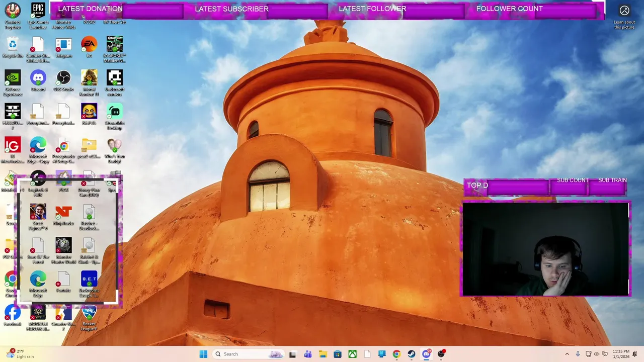Show hidden system tray icons
This screenshot has width=644, height=362.
(567, 354)
